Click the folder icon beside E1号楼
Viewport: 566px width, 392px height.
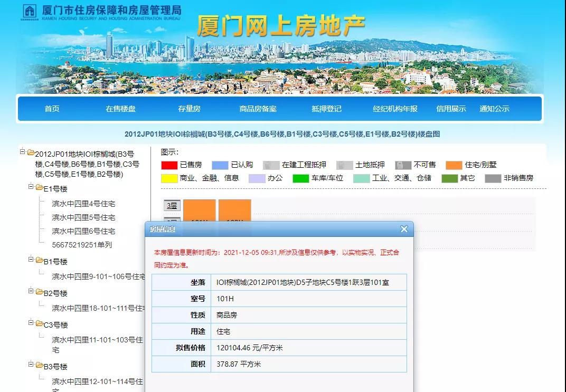click(40, 187)
